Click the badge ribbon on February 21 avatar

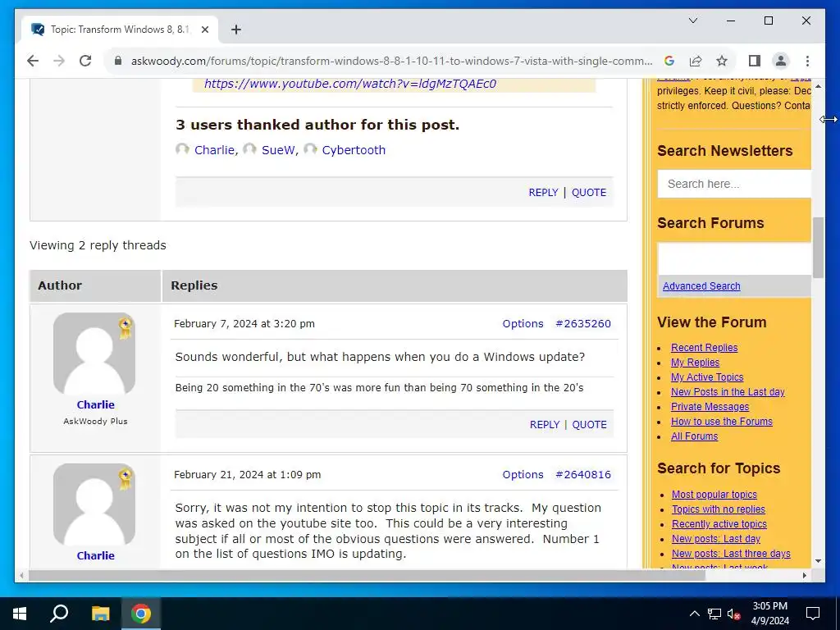click(125, 479)
